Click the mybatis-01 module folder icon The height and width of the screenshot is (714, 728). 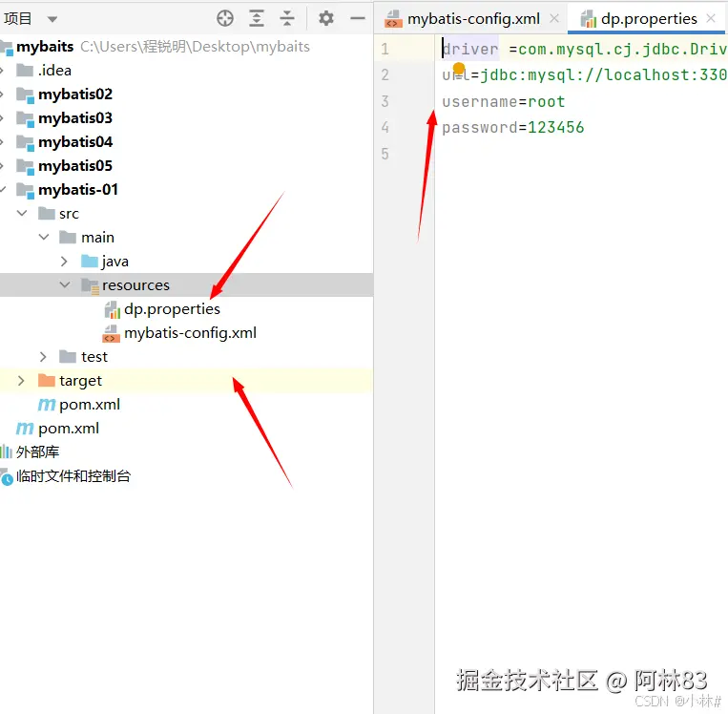click(x=25, y=190)
